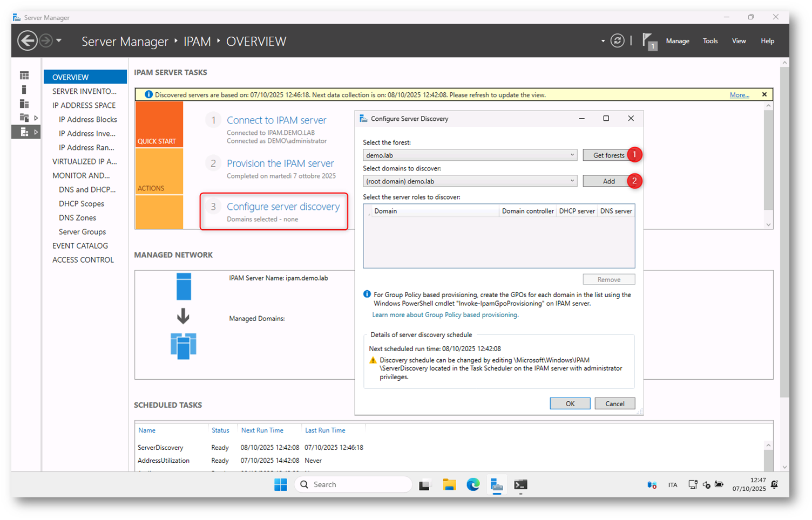The height and width of the screenshot is (520, 812).
Task: Open navigation history dropdown arrow
Action: coord(59,41)
